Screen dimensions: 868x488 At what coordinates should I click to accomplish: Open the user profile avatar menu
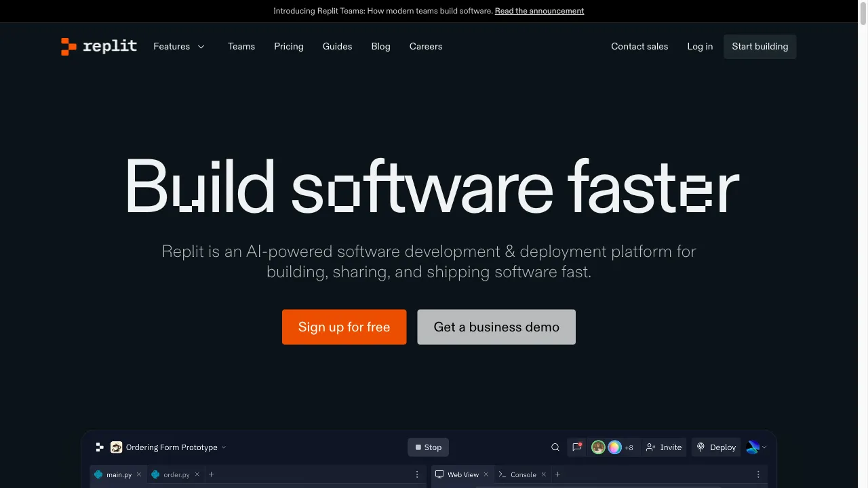tap(756, 447)
